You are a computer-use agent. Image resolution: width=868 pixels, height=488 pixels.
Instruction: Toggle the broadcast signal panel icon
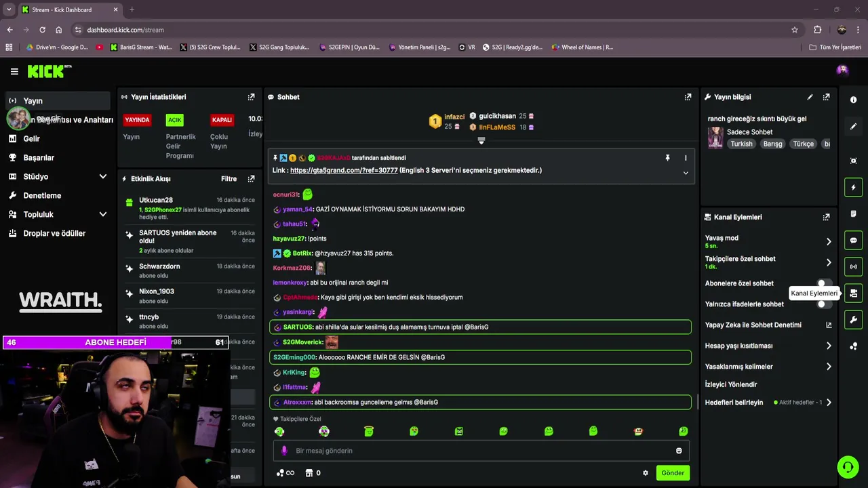pyautogui.click(x=853, y=266)
